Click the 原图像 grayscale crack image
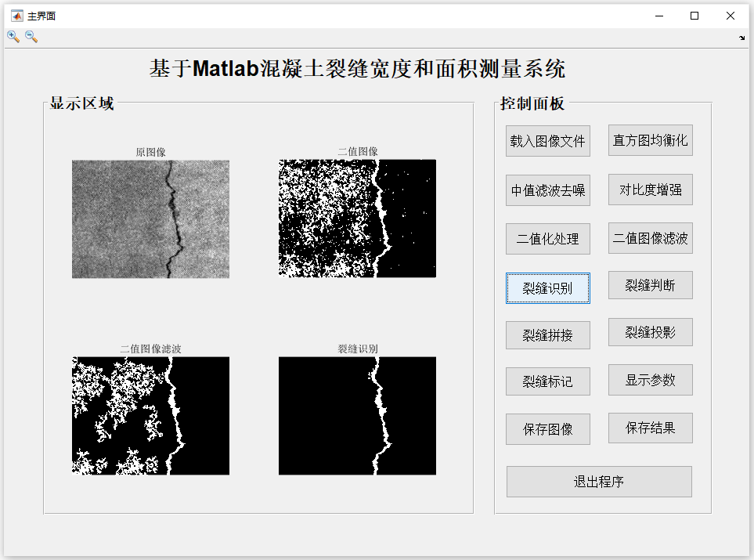 click(150, 219)
